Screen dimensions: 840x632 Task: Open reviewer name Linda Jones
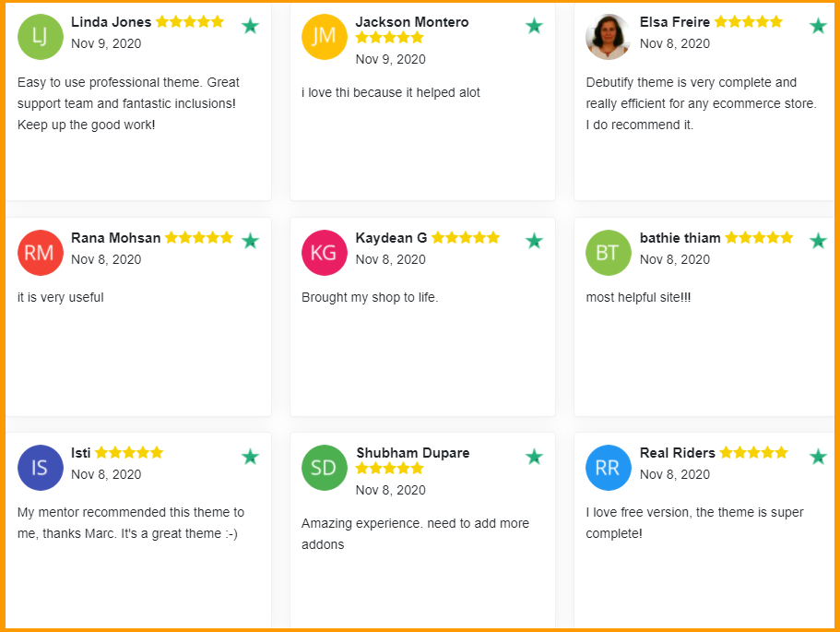click(111, 22)
